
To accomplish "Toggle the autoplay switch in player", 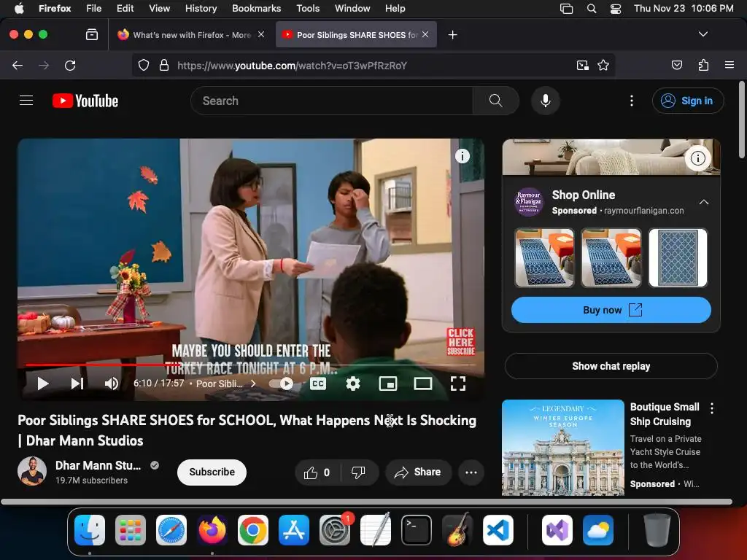I will [x=281, y=384].
